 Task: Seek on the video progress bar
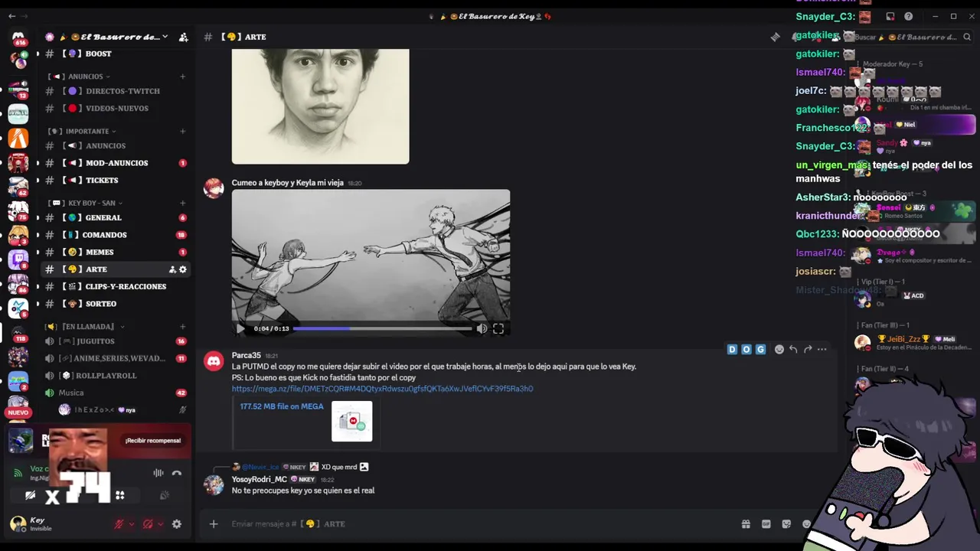point(383,329)
